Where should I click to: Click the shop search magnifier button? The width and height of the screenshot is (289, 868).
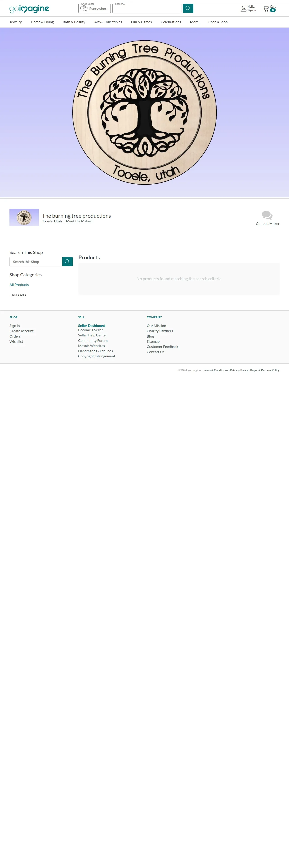point(68,262)
